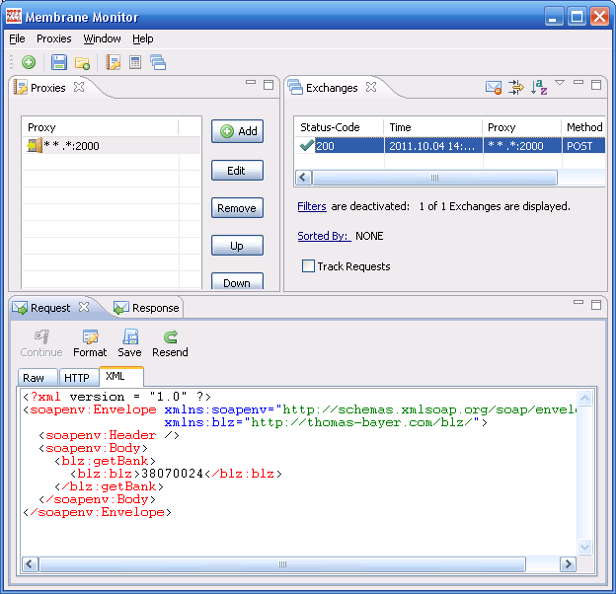This screenshot has width=616, height=594.
Task: Click the Exchanges table horizontal scrollbar thumb
Action: pyautogui.click(x=434, y=178)
